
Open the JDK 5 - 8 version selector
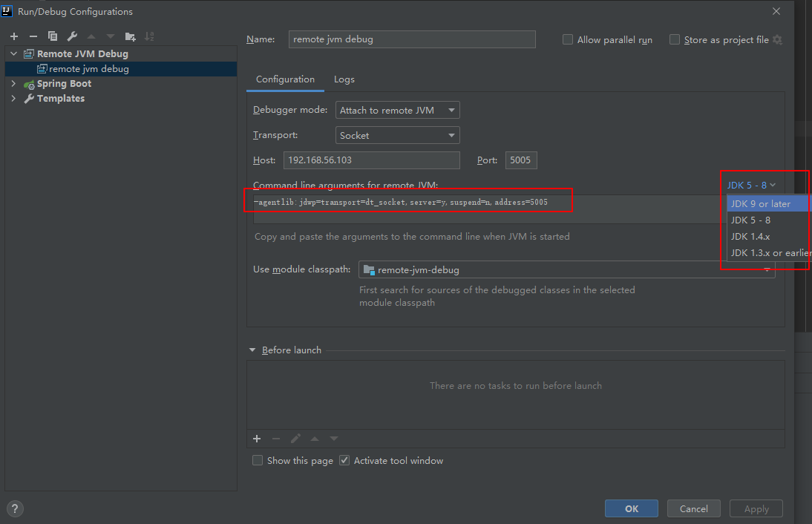tap(751, 186)
